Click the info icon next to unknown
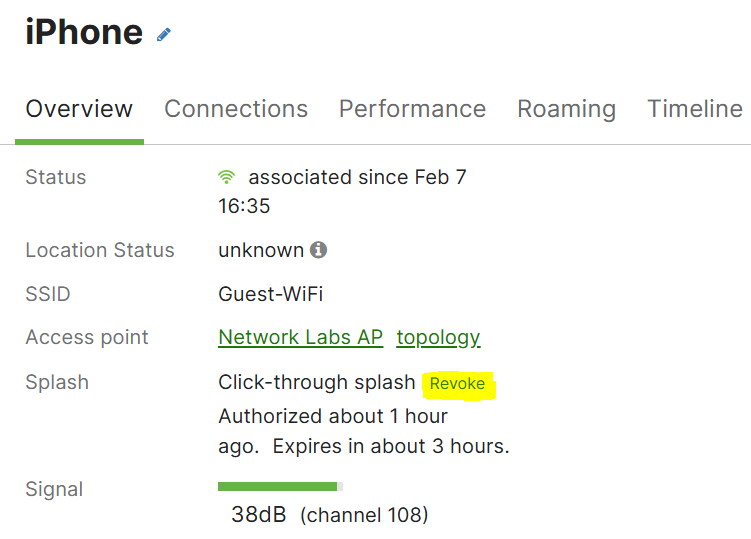The width and height of the screenshot is (751, 539). coord(319,250)
